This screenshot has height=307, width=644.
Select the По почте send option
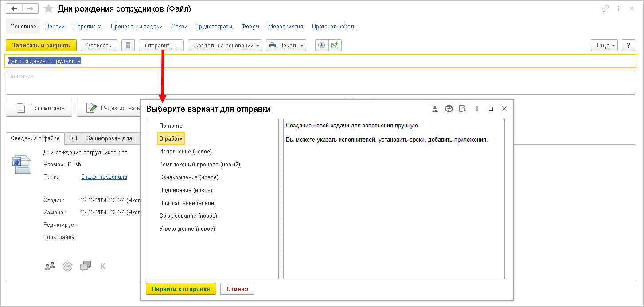171,126
